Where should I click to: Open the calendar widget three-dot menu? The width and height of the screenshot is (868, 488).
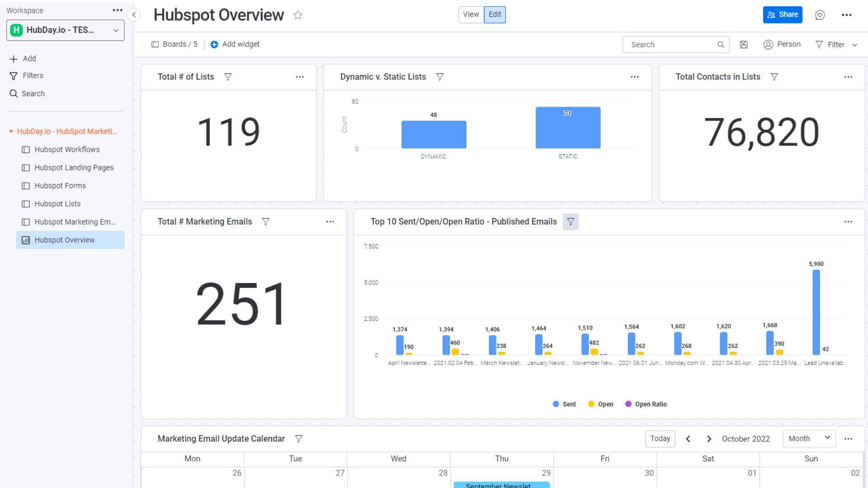coord(848,439)
